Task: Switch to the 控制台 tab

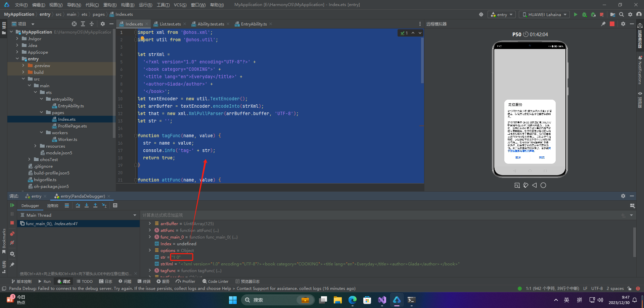Action: (53, 206)
